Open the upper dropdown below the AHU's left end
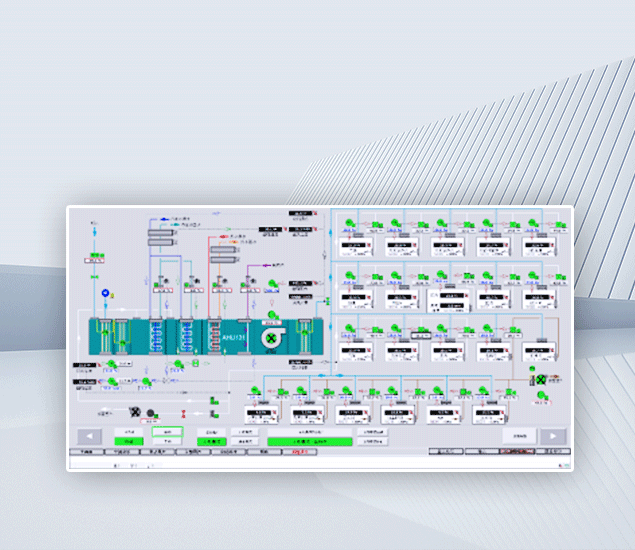This screenshot has height=550, width=635. coord(125,364)
